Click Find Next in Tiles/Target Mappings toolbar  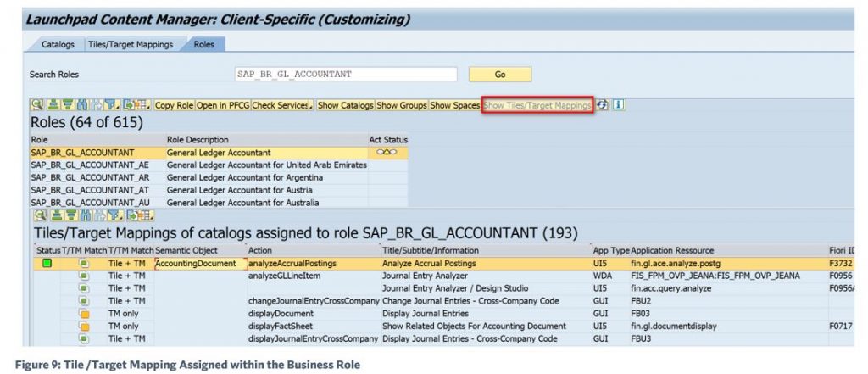tap(100, 215)
